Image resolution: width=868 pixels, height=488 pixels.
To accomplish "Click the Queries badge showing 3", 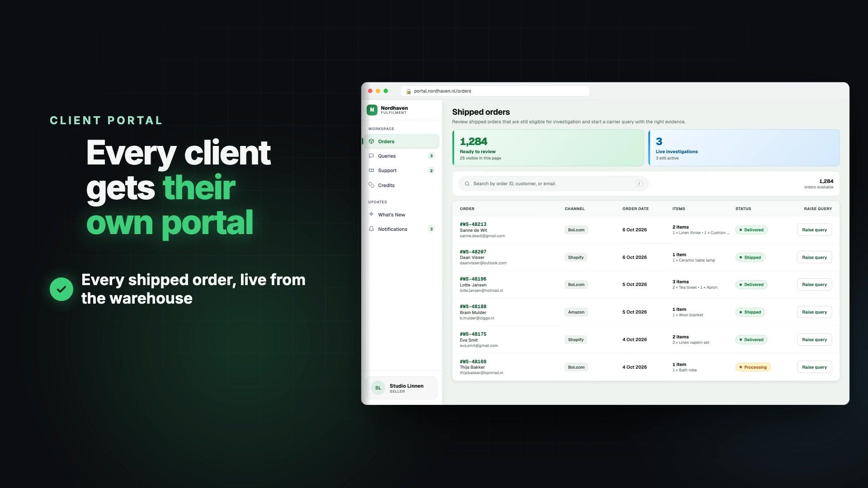I will tap(431, 156).
